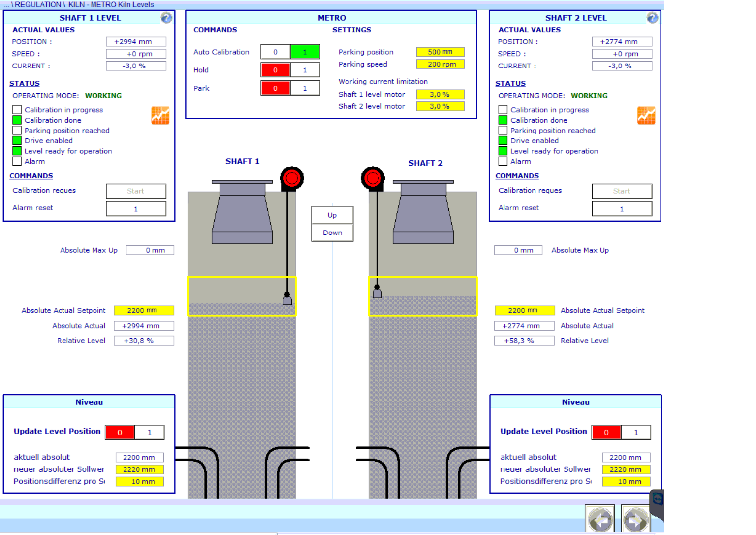Click Shaft 1 Relative Level value +30,8 %
Screen dimensions: 756x535
144,341
